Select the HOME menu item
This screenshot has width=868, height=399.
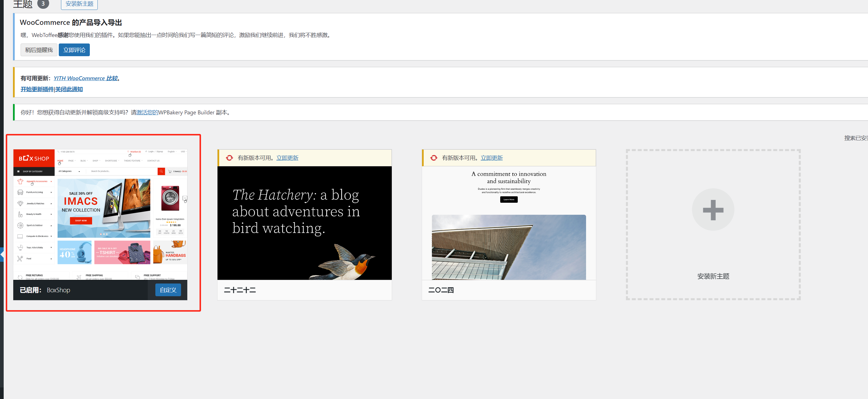pyautogui.click(x=60, y=161)
